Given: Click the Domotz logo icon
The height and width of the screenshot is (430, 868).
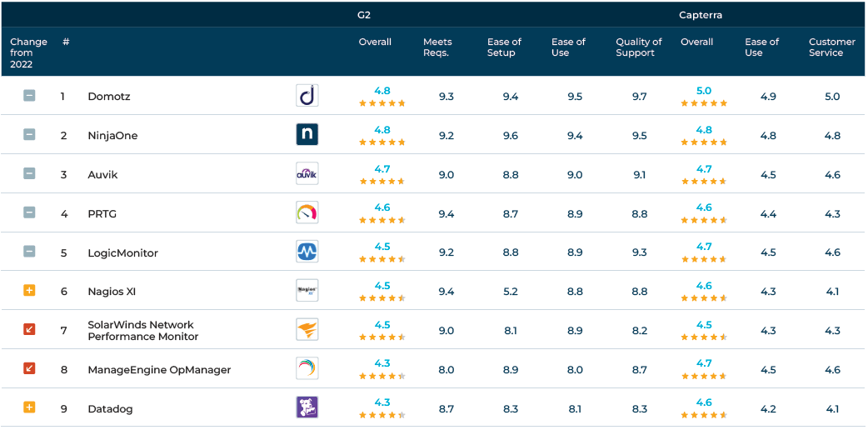Looking at the screenshot, I should tap(307, 96).
